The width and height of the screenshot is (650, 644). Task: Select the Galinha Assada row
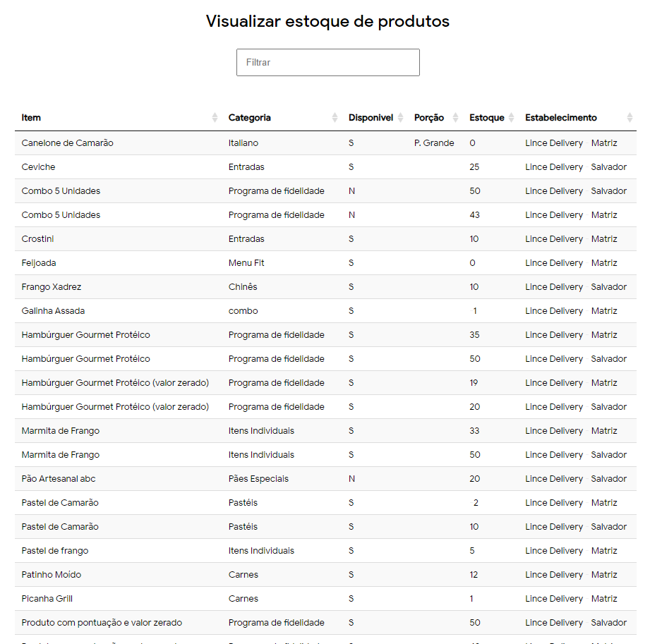coord(53,311)
